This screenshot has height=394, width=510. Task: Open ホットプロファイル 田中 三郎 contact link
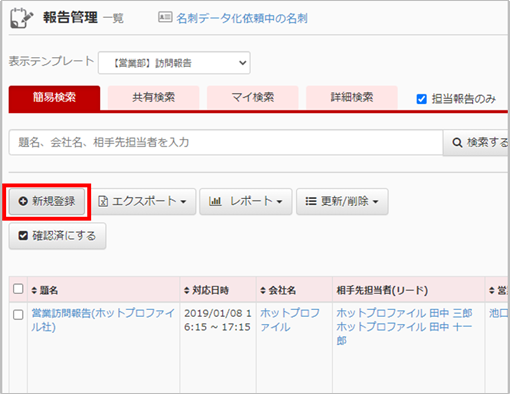[x=404, y=313]
